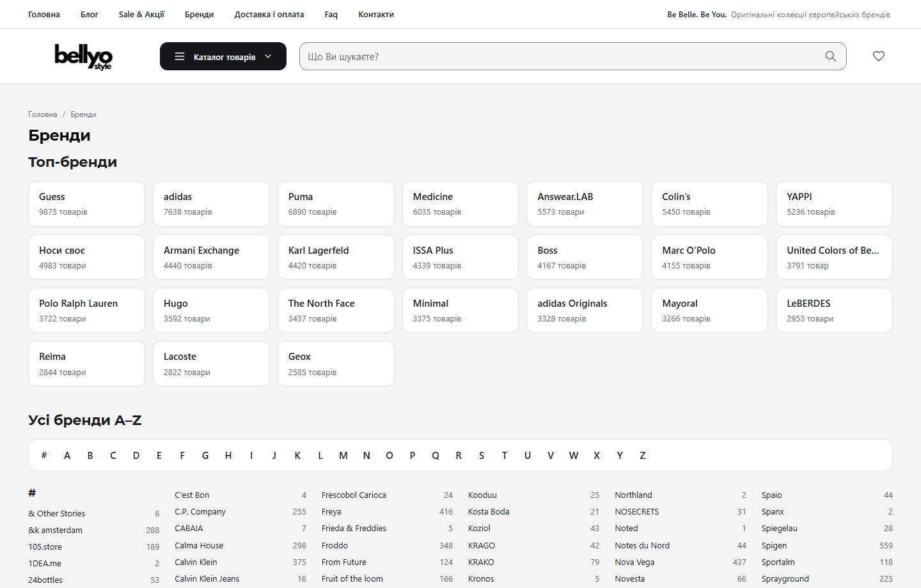Jump to letter S brands
The image size is (921, 588).
[x=482, y=455]
